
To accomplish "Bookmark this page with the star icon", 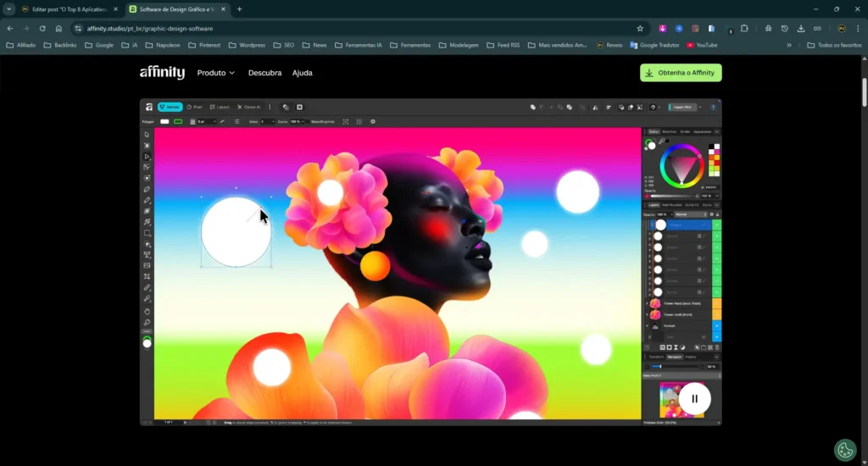I will point(640,28).
